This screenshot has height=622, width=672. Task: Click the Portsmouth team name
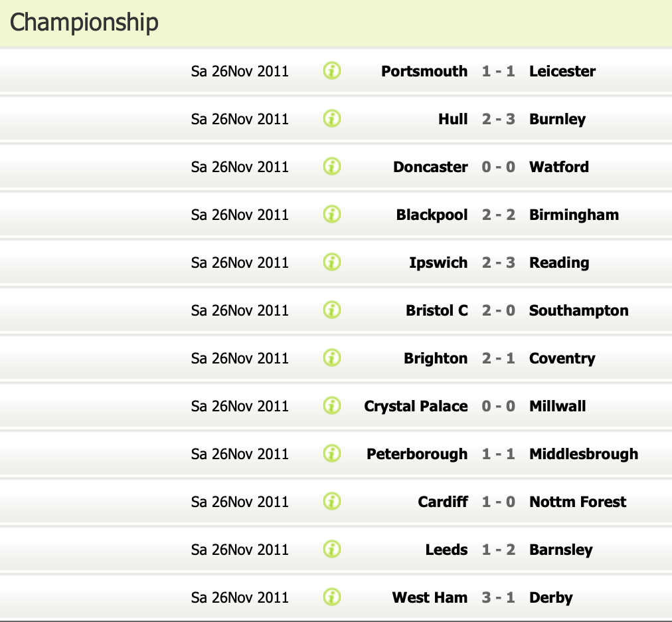click(x=424, y=71)
